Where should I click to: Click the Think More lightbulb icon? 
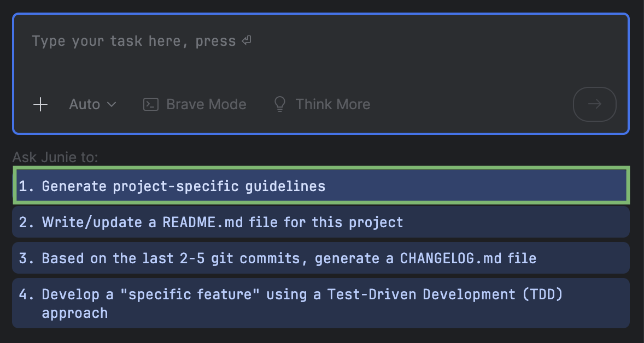[280, 104]
